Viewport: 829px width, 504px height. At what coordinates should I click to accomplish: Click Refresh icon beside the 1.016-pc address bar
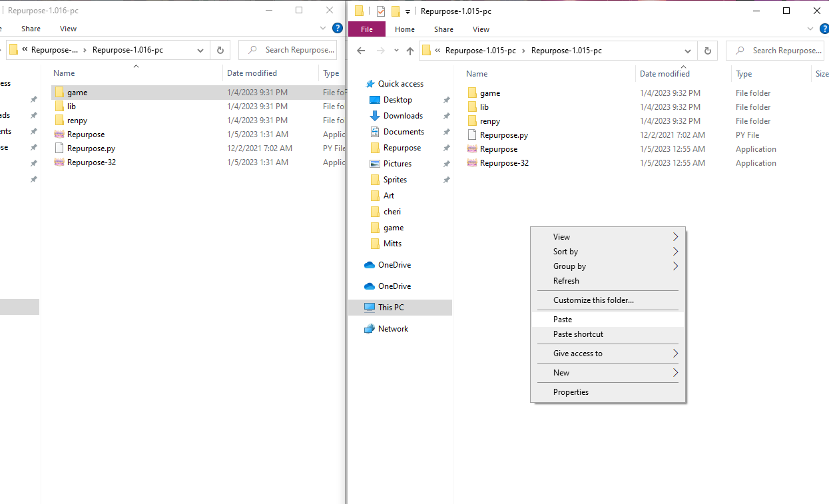pos(220,50)
